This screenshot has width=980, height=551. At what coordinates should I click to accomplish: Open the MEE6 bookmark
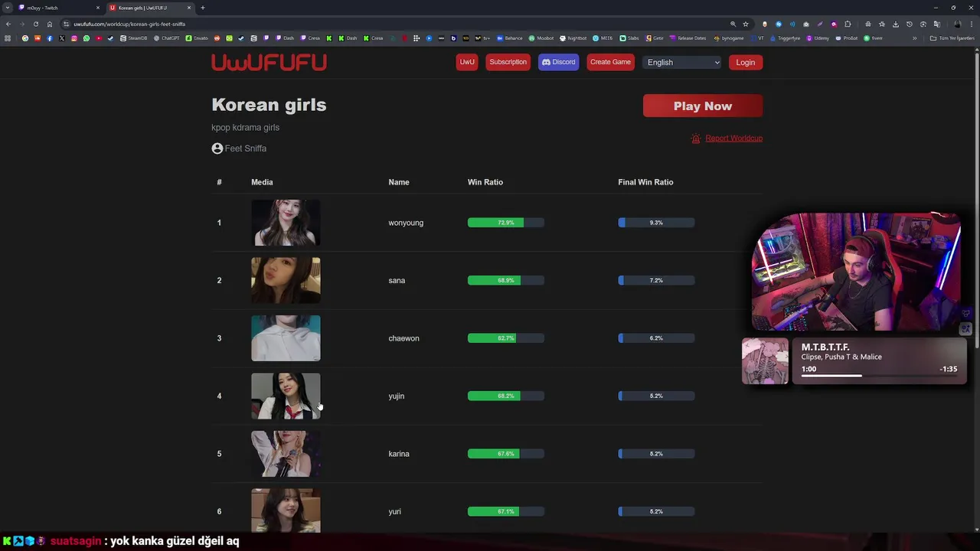(x=603, y=38)
